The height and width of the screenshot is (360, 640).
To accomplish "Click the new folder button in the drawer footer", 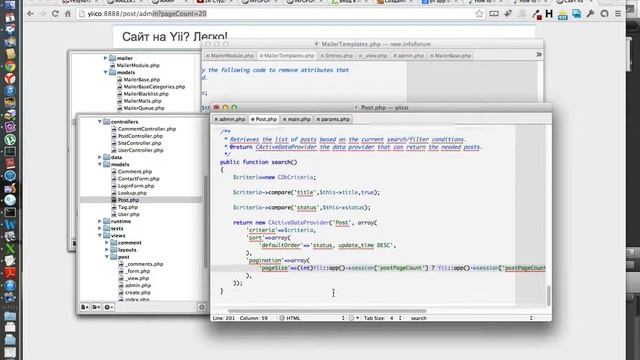I will pyautogui.click(x=96, y=307).
